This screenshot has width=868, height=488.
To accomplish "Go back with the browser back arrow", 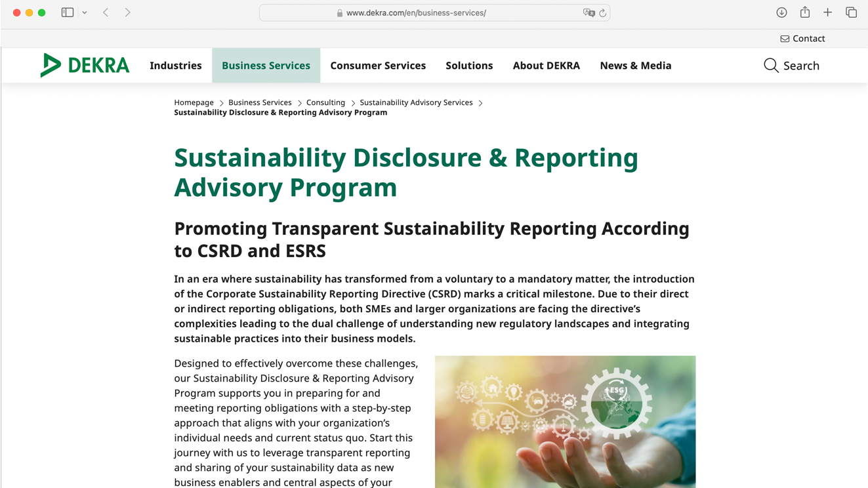I will click(x=106, y=12).
